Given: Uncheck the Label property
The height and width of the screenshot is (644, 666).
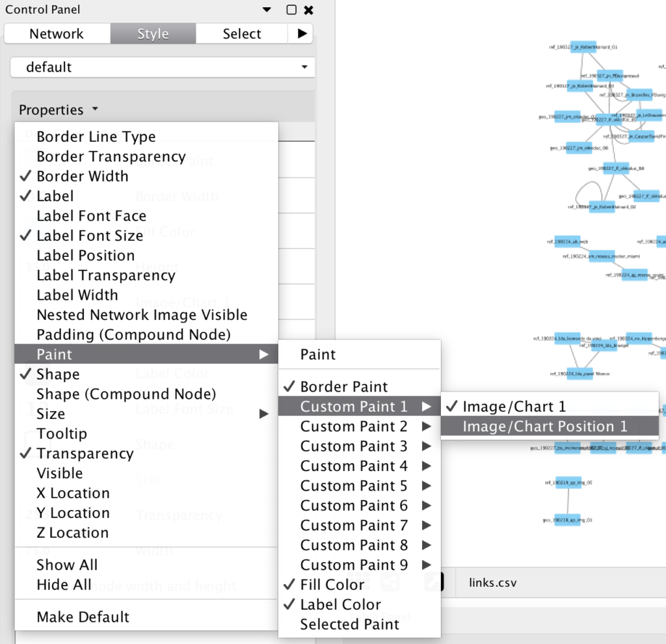Looking at the screenshot, I should [x=146, y=196].
